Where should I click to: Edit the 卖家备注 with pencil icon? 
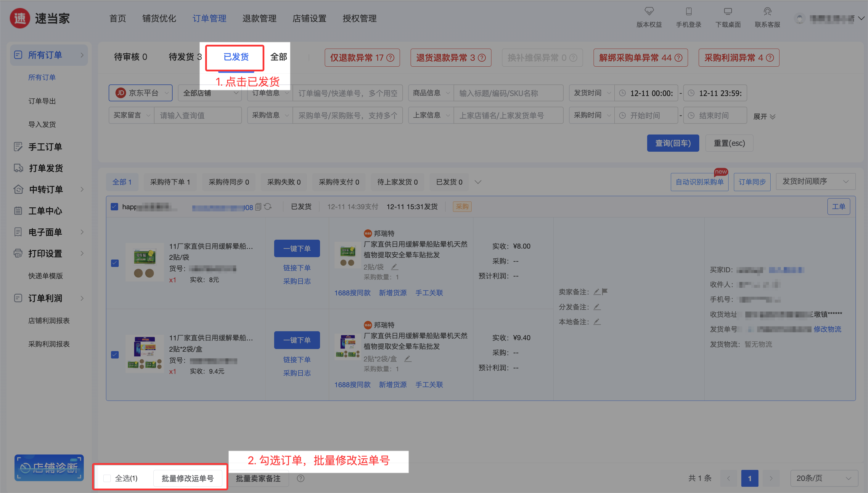[x=597, y=292]
